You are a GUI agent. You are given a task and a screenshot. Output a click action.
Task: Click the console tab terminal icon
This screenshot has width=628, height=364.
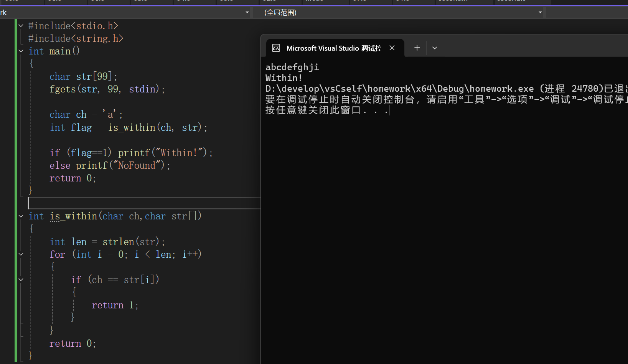click(276, 48)
